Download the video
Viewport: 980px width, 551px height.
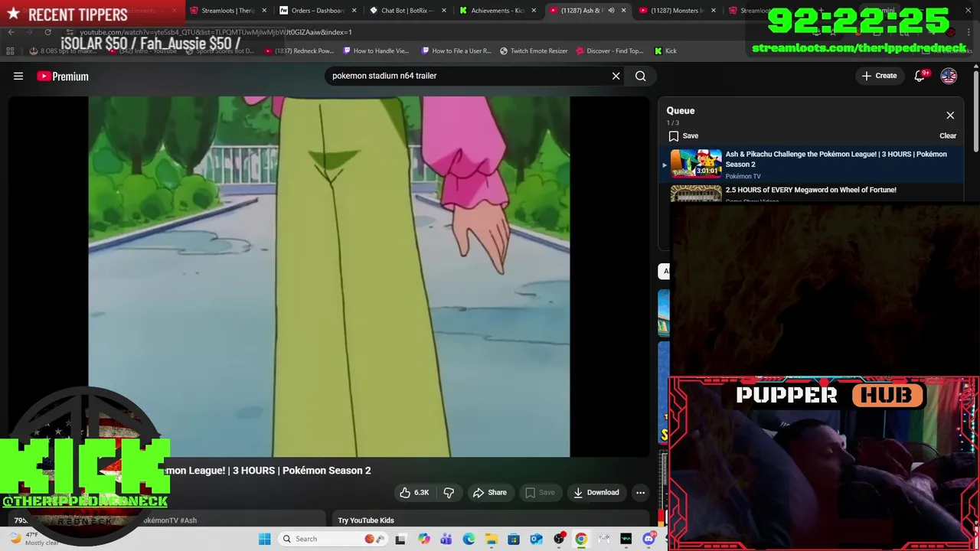pos(596,493)
